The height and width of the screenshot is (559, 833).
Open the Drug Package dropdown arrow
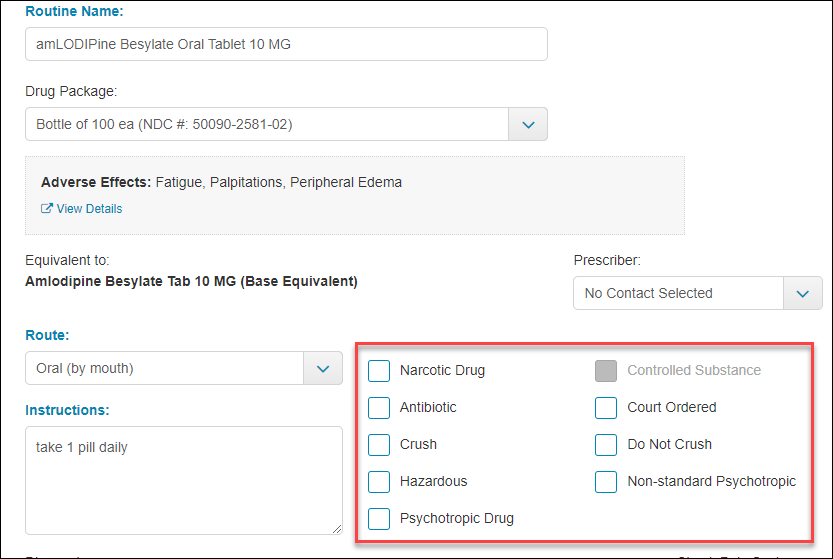click(x=528, y=124)
